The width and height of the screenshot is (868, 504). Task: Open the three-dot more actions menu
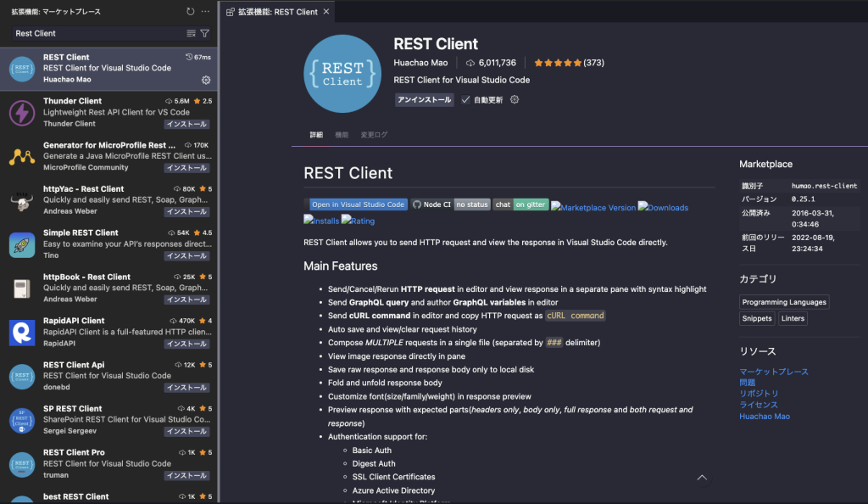(205, 12)
